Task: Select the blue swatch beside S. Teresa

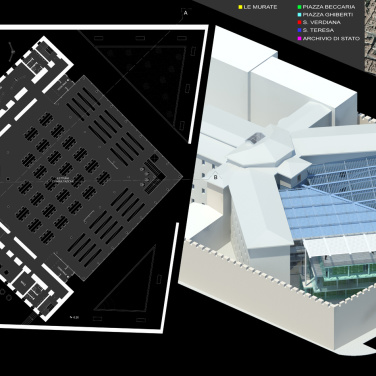Action: coord(300,30)
